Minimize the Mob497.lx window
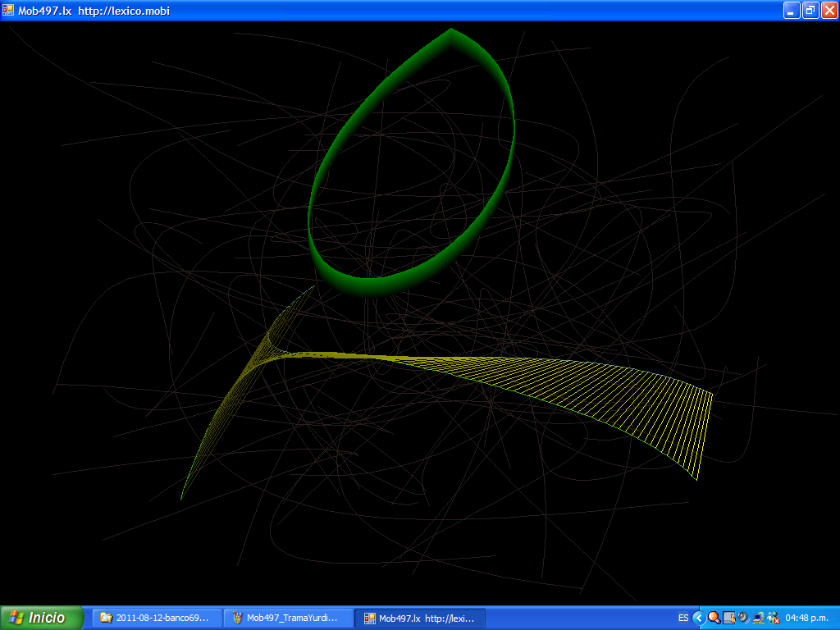This screenshot has width=840, height=630. click(x=792, y=10)
